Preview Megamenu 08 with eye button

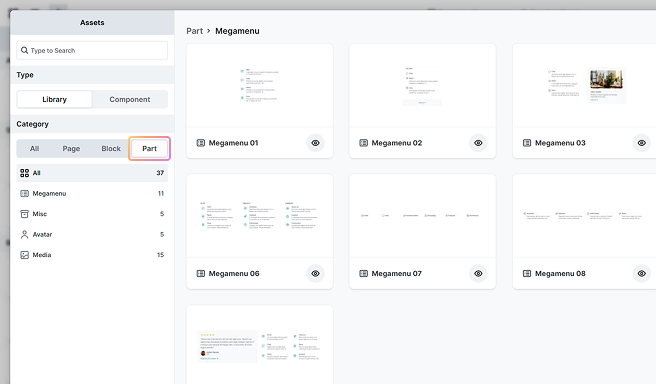[641, 274]
